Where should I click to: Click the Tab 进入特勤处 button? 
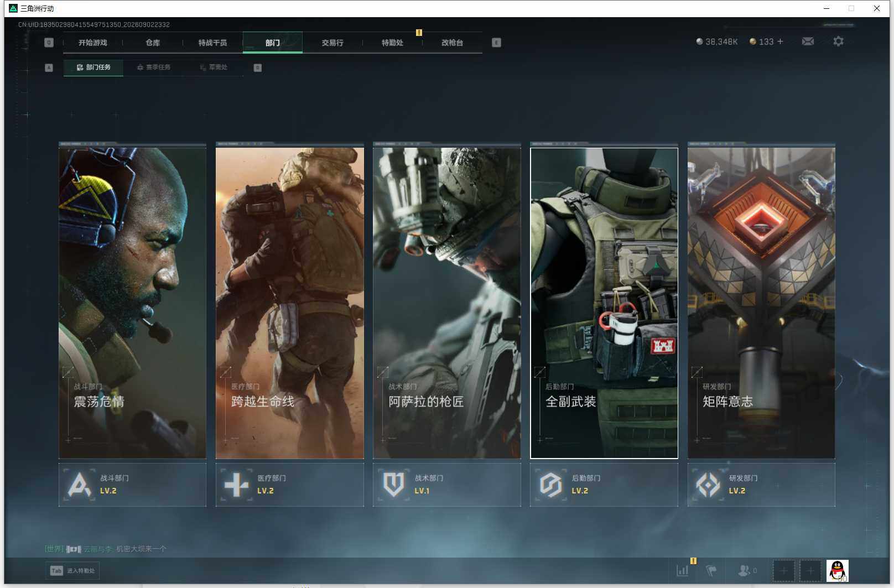click(72, 571)
